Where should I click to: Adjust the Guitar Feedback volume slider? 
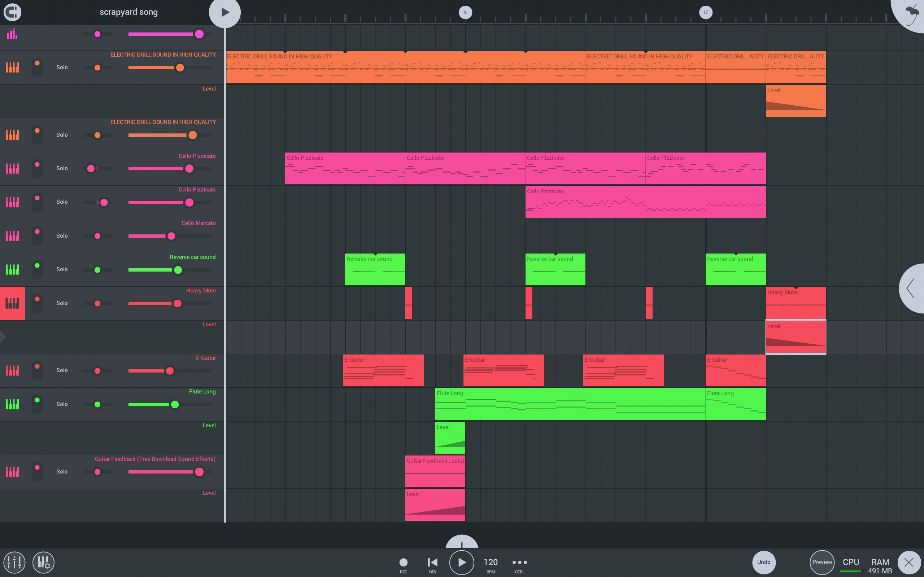pos(199,472)
